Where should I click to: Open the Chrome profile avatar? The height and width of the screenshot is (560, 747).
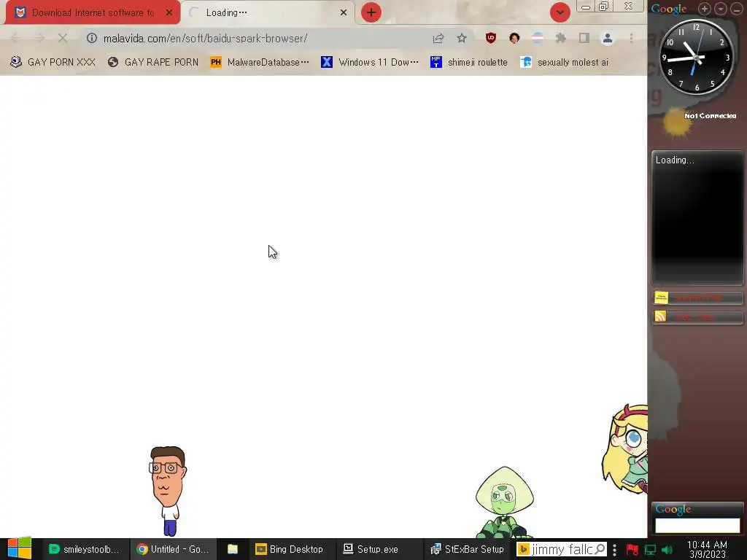pyautogui.click(x=608, y=38)
